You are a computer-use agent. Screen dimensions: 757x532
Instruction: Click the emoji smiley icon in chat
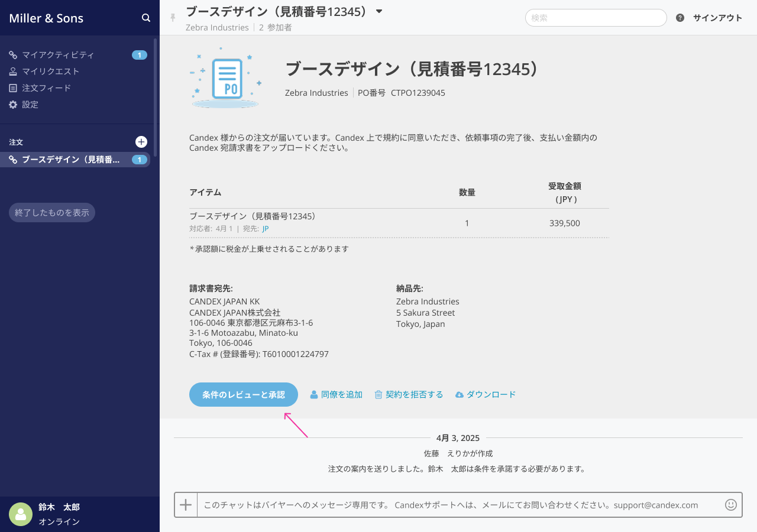click(x=731, y=505)
